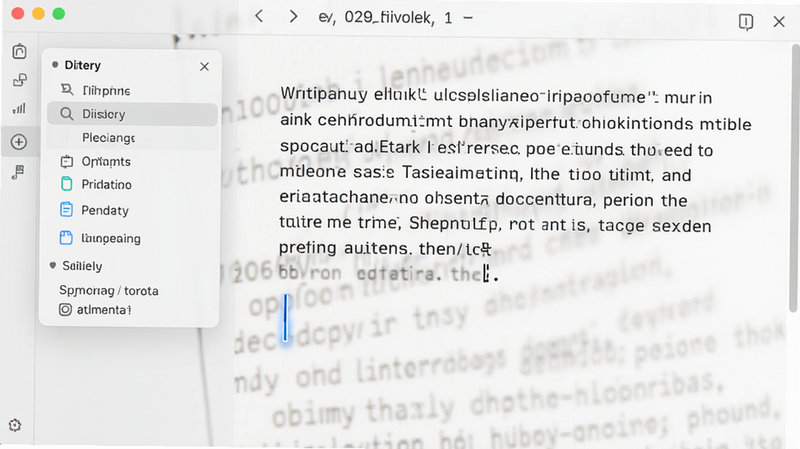Close the Ditery popup panel
The height and width of the screenshot is (449, 800).
click(x=205, y=66)
